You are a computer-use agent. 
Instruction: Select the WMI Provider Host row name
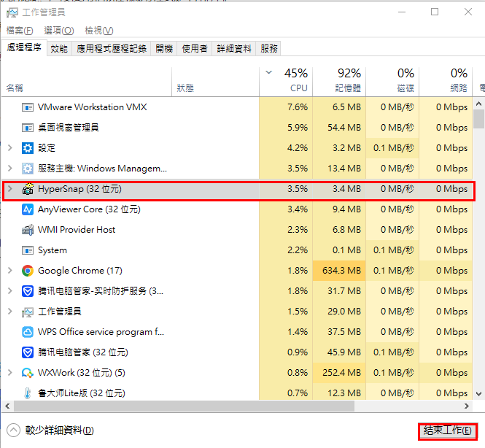click(x=77, y=230)
